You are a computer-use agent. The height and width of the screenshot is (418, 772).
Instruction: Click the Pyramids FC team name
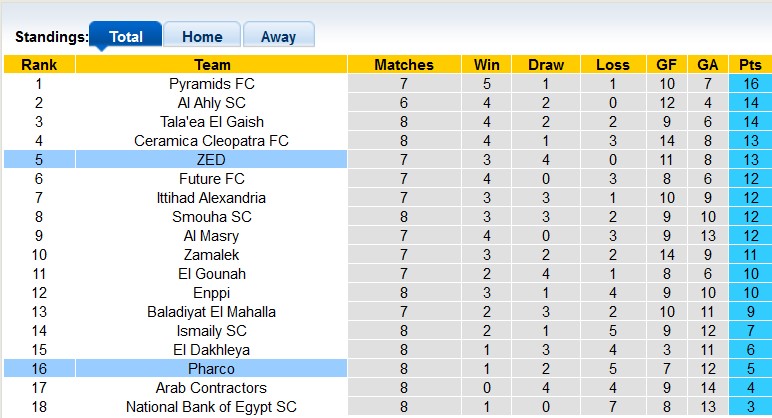(x=211, y=83)
